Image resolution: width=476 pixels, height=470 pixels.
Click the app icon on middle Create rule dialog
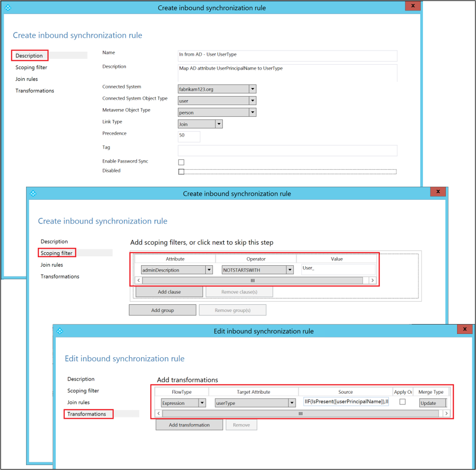click(33, 193)
